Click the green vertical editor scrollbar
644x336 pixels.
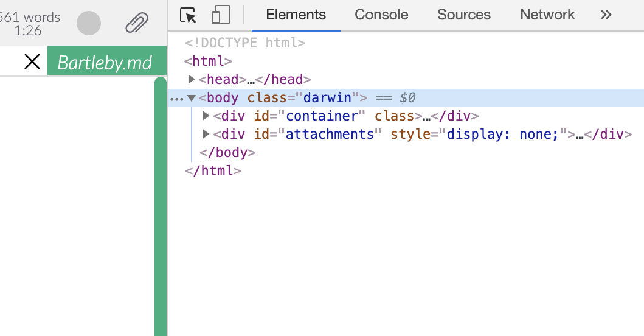click(x=160, y=207)
